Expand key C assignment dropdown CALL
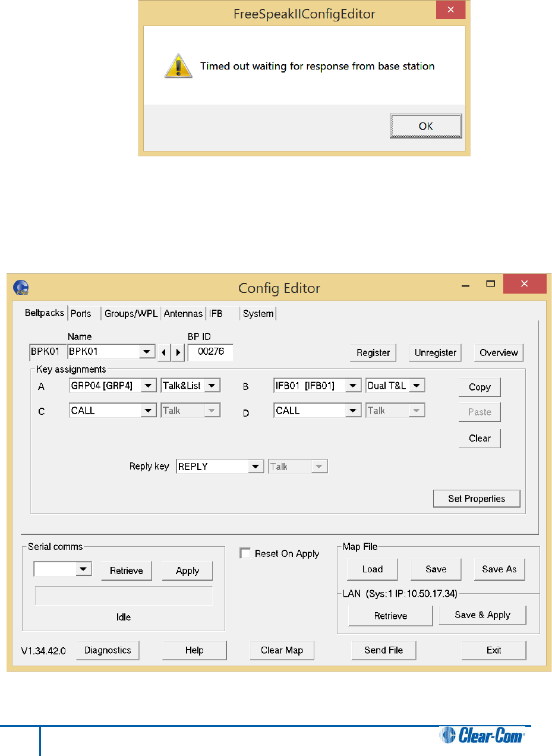This screenshot has width=552, height=756. tap(150, 411)
